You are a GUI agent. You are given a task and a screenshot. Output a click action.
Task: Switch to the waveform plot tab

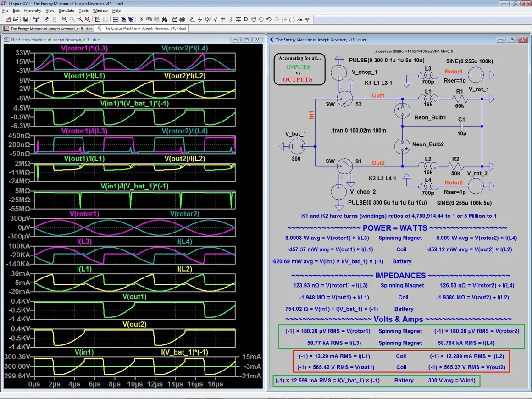[x=48, y=28]
